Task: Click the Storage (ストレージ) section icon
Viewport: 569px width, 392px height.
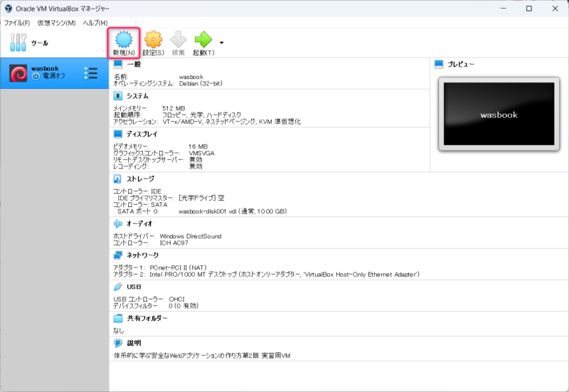Action: click(117, 179)
